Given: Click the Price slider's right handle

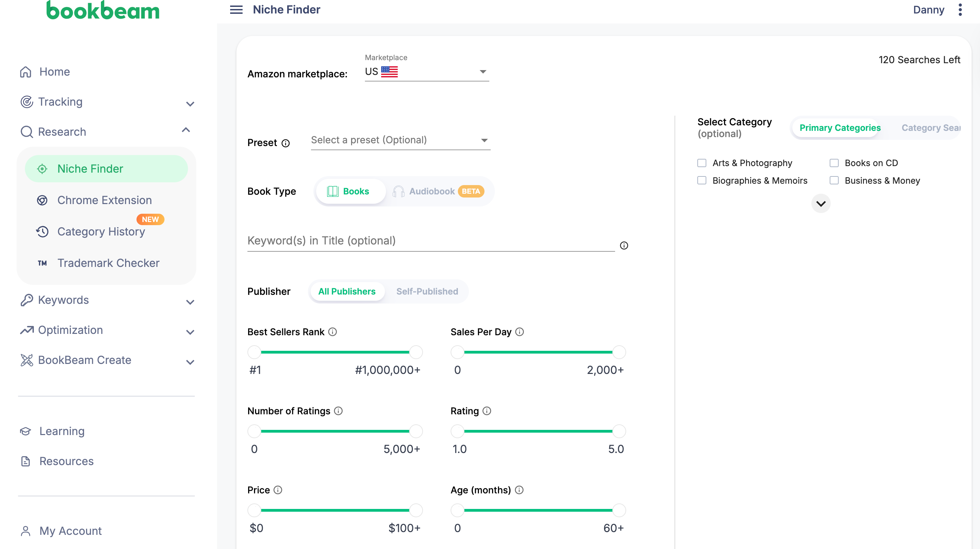Looking at the screenshot, I should [416, 510].
